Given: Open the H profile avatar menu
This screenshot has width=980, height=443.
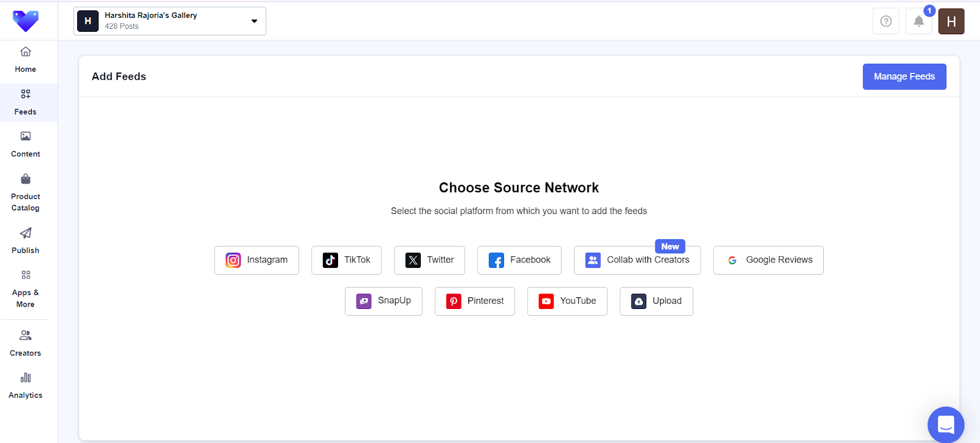Looking at the screenshot, I should 951,21.
